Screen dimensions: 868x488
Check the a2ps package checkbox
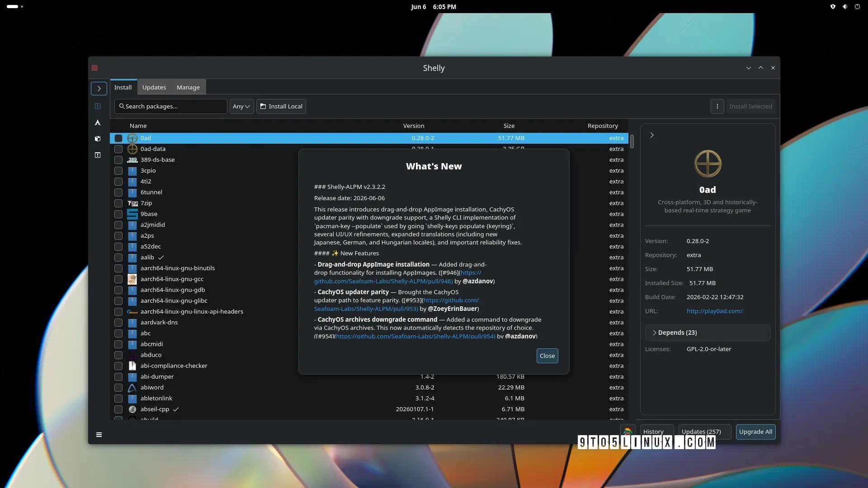[118, 235]
